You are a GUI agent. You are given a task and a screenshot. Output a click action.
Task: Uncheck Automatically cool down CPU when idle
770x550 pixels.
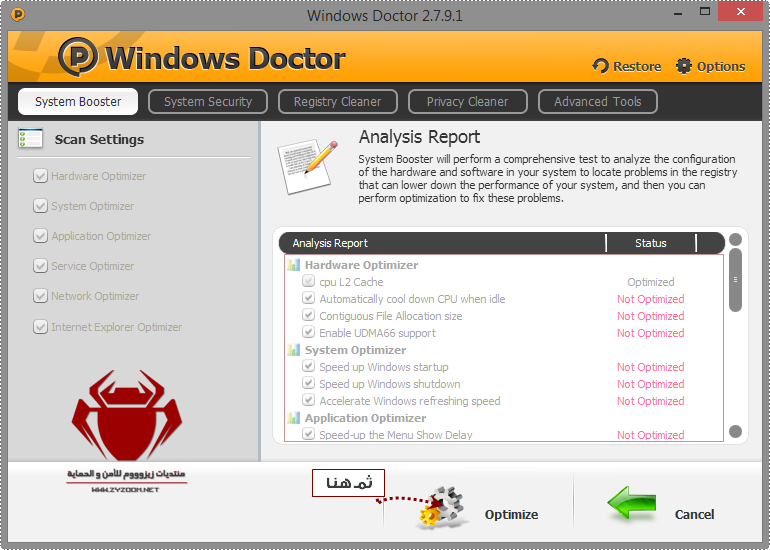308,298
